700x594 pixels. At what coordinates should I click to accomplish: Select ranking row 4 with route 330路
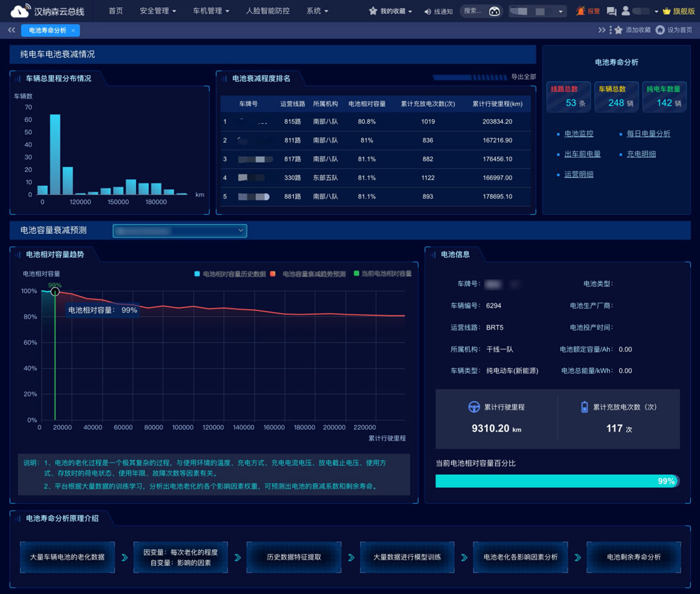point(375,177)
